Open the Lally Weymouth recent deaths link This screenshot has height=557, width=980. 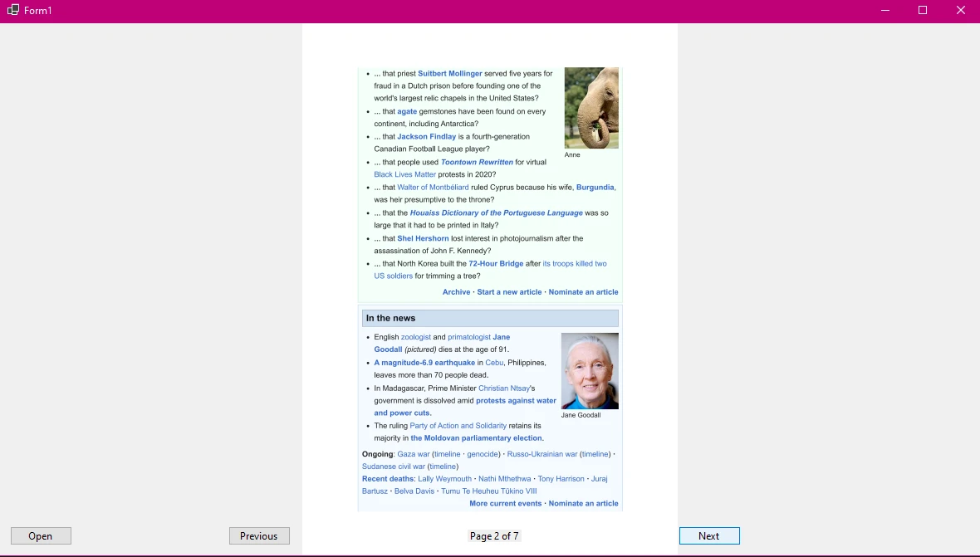coord(444,478)
